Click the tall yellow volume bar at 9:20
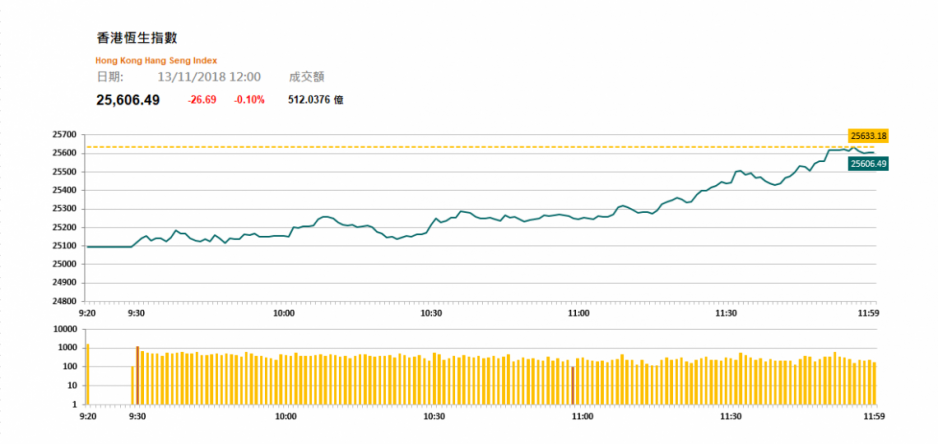The image size is (938, 444). pos(87,374)
